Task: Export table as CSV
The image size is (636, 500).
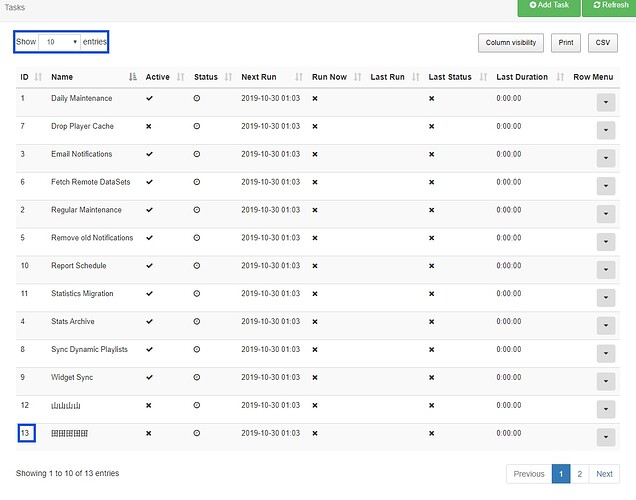Action: (x=603, y=43)
